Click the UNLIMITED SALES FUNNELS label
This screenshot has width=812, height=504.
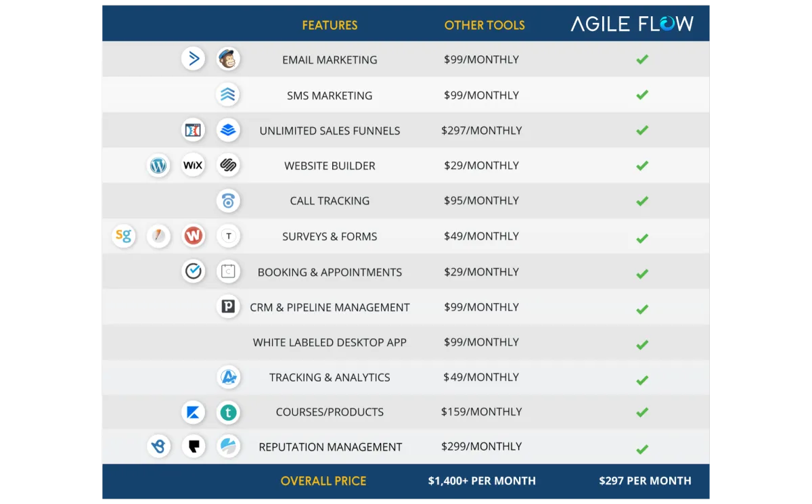tap(330, 131)
